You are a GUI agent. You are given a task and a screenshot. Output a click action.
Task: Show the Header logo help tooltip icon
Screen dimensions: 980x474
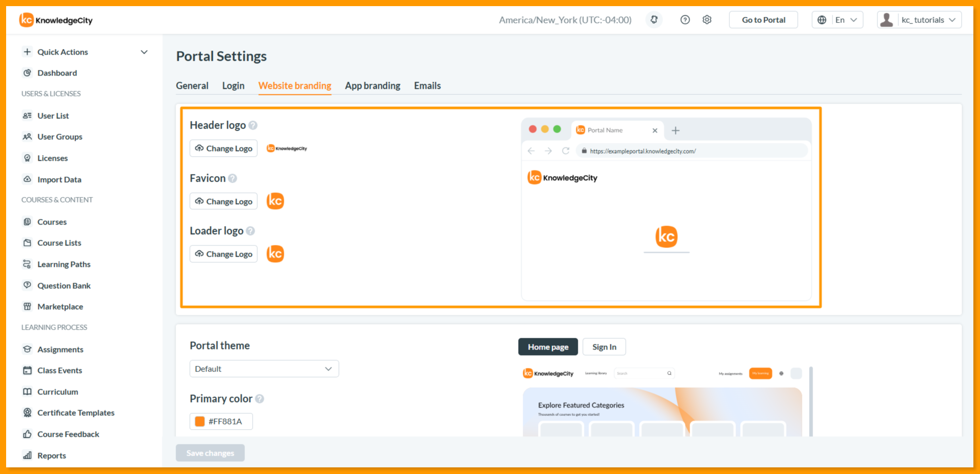click(253, 126)
